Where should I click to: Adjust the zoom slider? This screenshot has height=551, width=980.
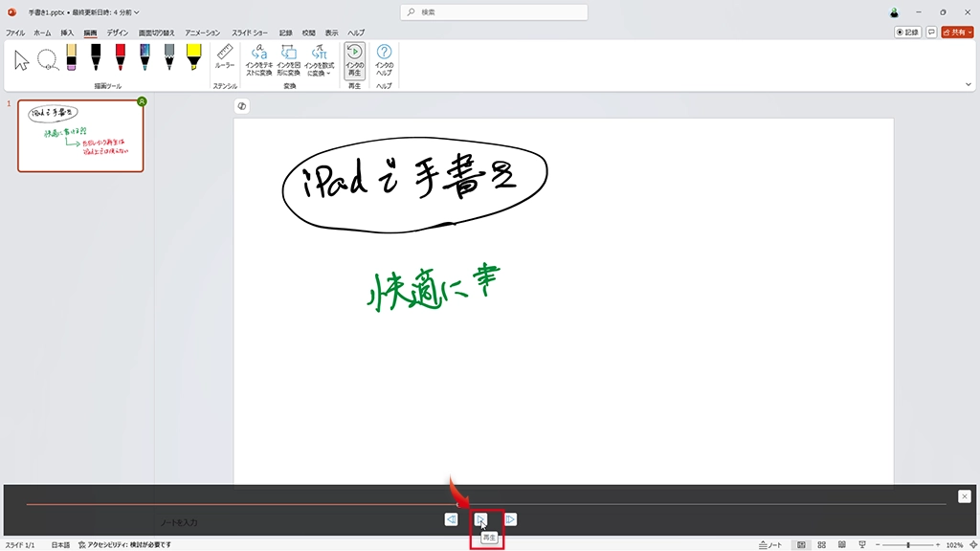(x=908, y=544)
